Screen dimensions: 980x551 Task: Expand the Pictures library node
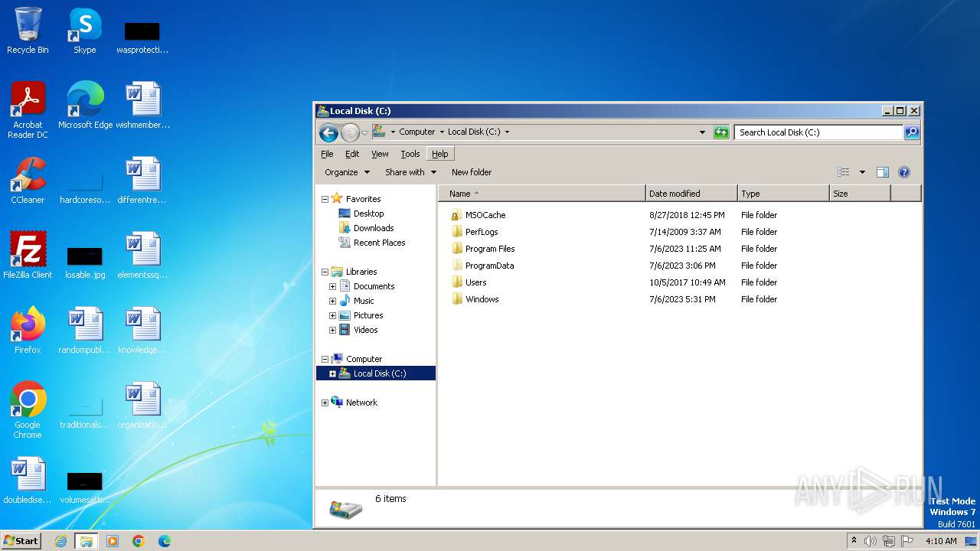(x=332, y=315)
